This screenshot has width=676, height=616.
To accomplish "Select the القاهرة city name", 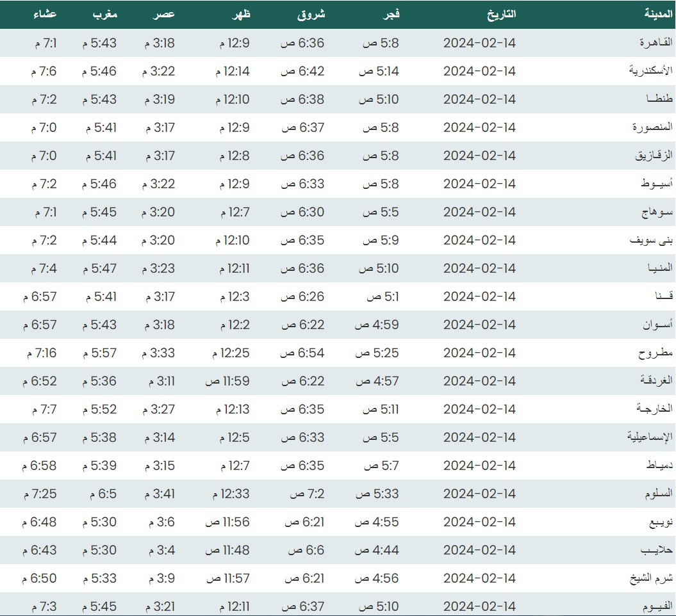I will coord(656,43).
